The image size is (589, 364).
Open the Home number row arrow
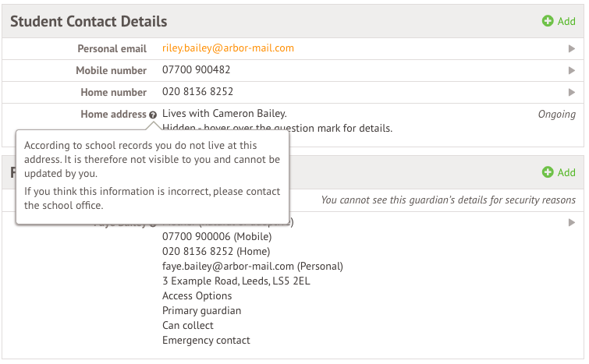pos(572,93)
